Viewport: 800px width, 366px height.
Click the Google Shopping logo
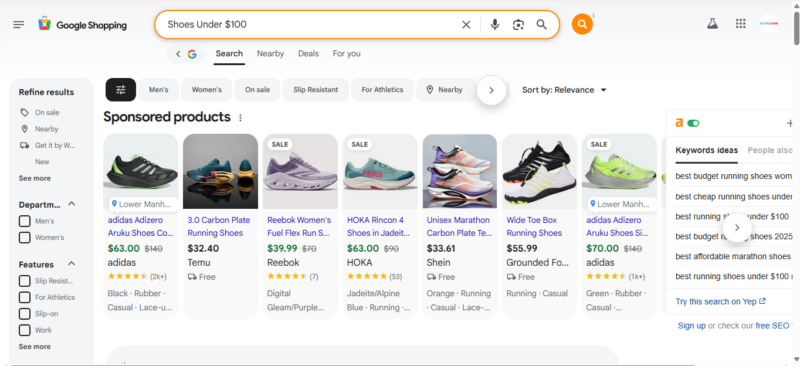[x=83, y=25]
